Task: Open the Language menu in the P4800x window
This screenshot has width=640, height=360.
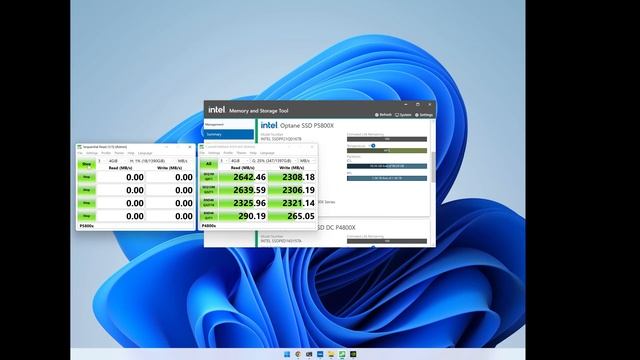Action: point(267,153)
